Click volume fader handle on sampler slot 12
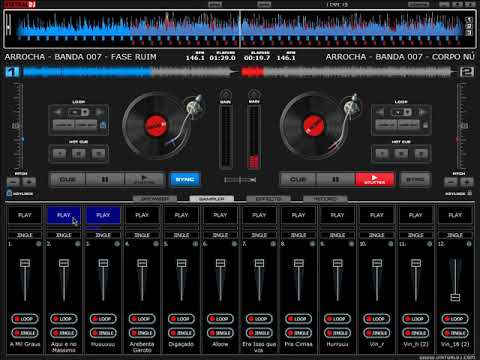The image size is (480, 360). point(455,297)
